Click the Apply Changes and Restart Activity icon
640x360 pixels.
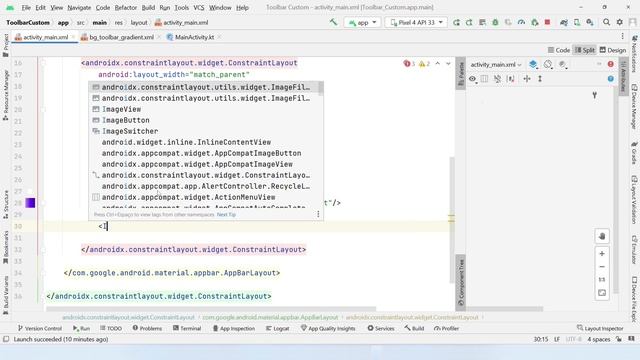pos(469,22)
